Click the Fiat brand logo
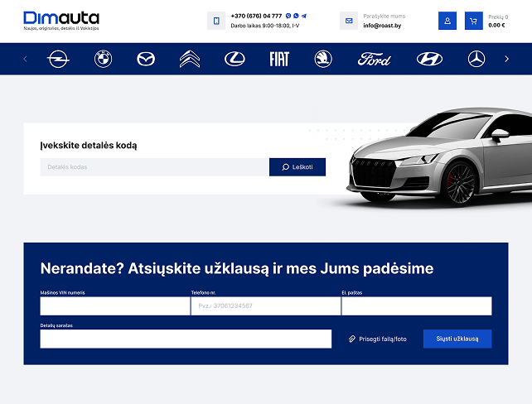This screenshot has width=532, height=404. tap(279, 59)
